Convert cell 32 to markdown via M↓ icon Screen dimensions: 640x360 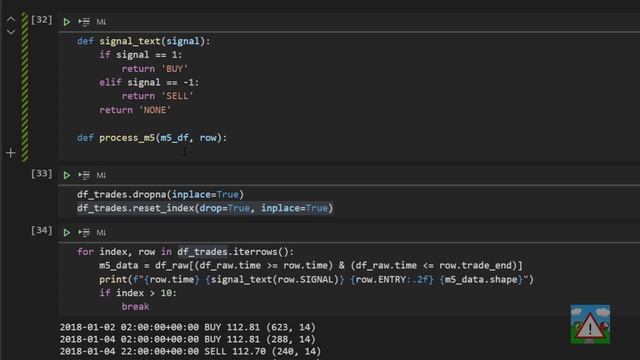click(101, 22)
